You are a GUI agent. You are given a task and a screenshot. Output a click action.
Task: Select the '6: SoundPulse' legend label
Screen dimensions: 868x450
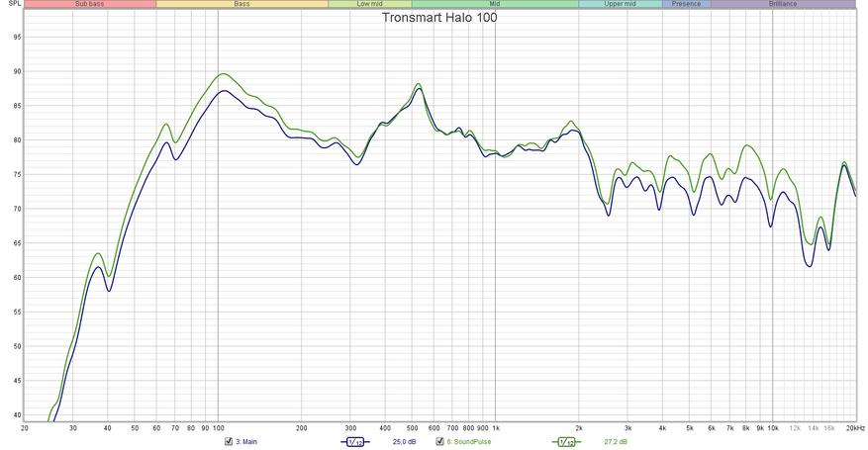(469, 442)
